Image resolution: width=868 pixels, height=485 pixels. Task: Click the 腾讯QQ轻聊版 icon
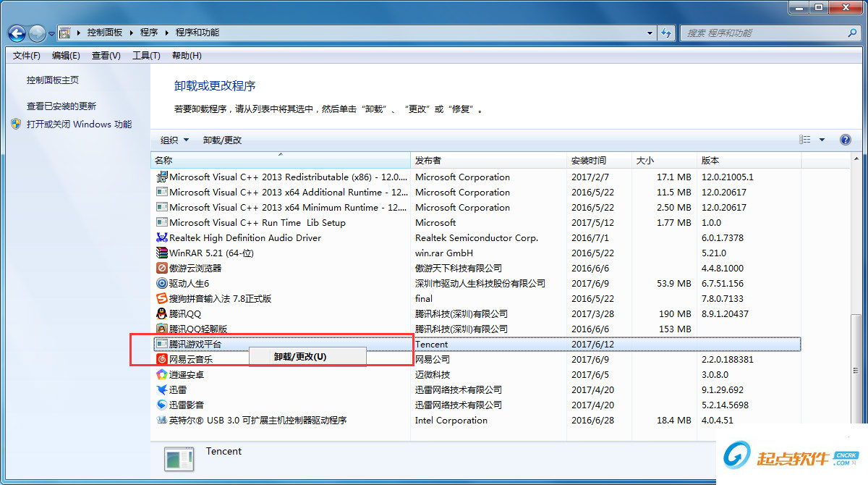coord(161,329)
